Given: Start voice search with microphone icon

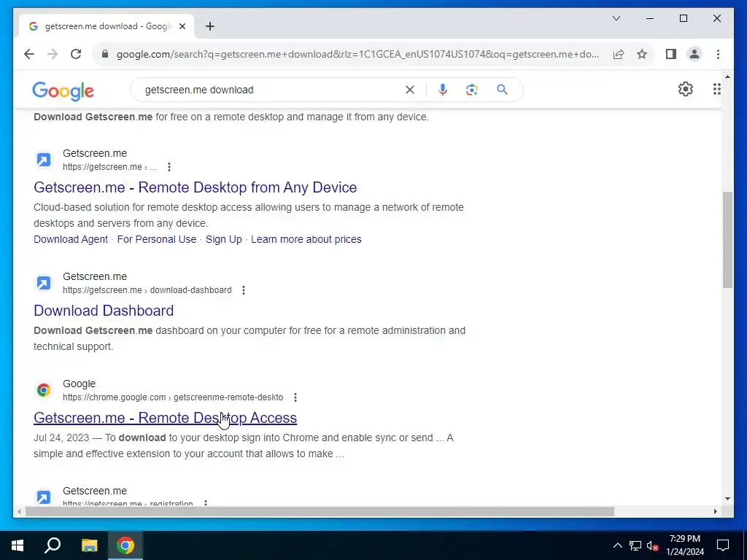Looking at the screenshot, I should click(x=443, y=90).
